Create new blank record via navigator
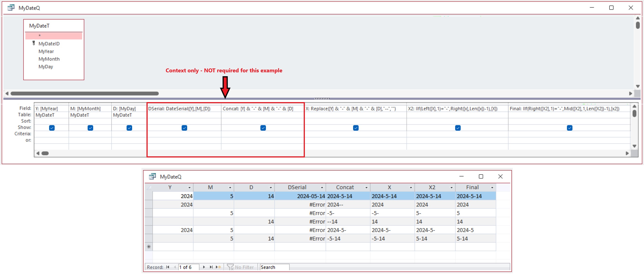 coord(218,267)
